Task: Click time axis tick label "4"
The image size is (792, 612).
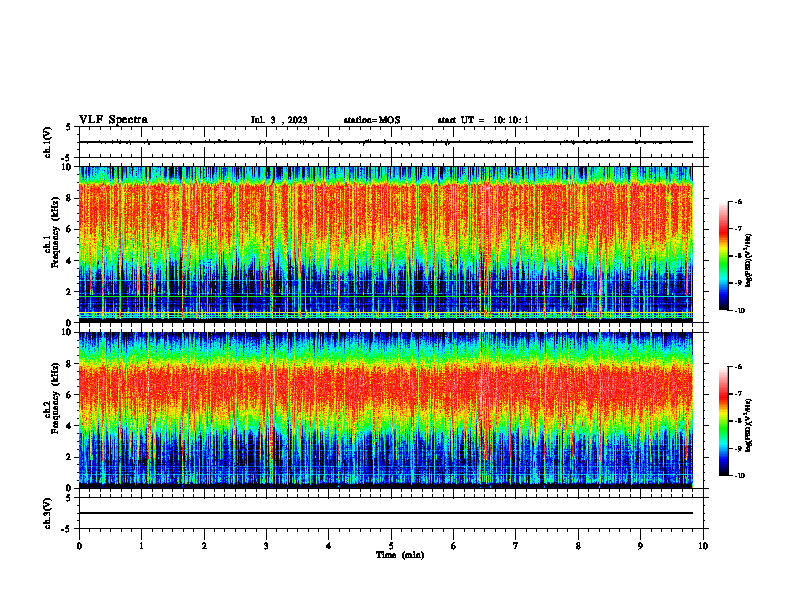Action: pyautogui.click(x=329, y=546)
